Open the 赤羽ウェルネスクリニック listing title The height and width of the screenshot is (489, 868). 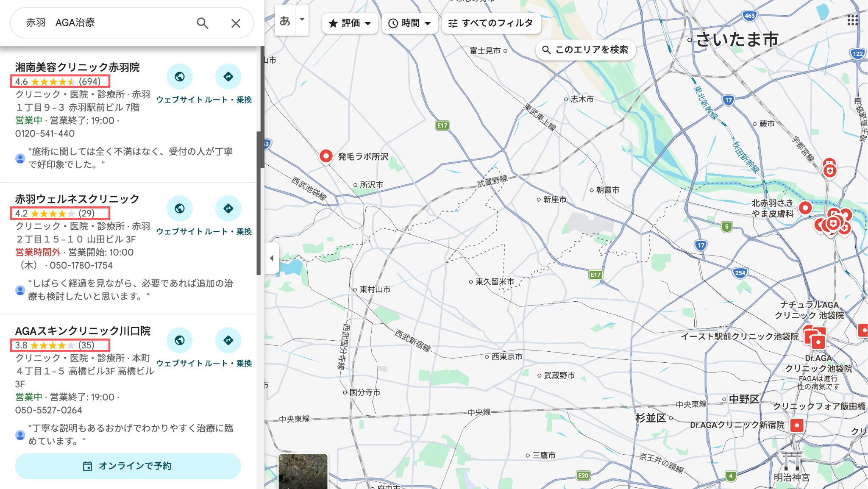(x=77, y=199)
